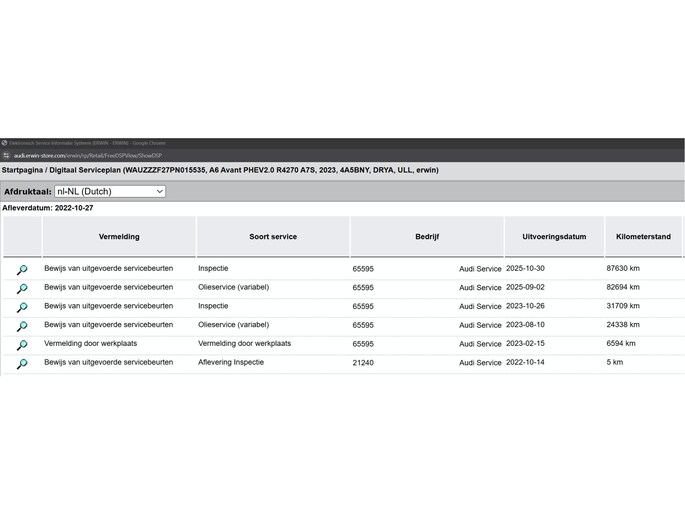
Task: Select the Aflevering Inspectie service type cell
Action: (x=231, y=362)
